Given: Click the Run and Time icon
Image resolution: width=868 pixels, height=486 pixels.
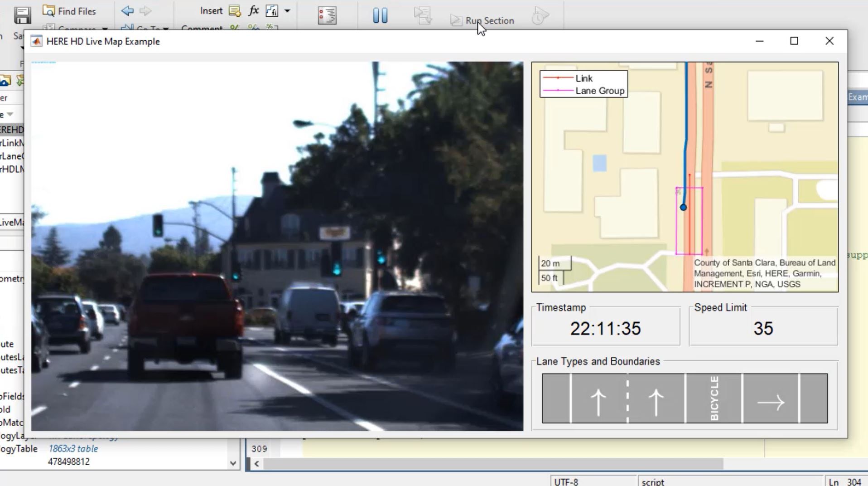Looking at the screenshot, I should click(540, 16).
